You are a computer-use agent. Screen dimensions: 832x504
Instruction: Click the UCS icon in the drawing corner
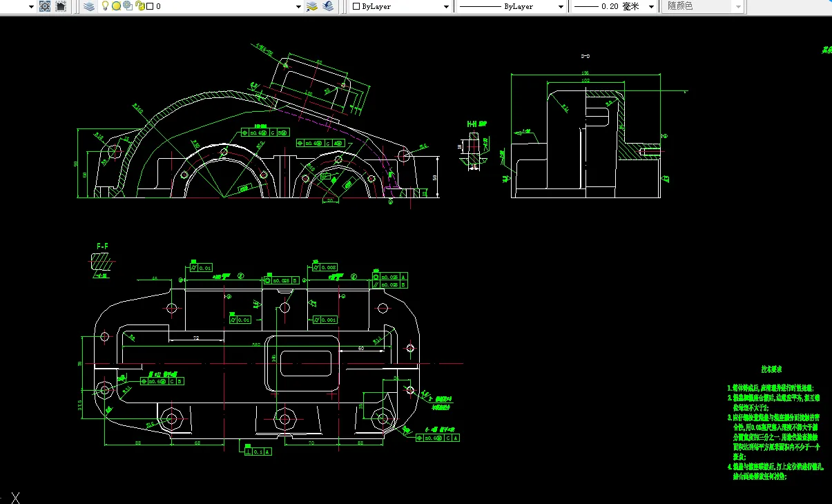14,496
